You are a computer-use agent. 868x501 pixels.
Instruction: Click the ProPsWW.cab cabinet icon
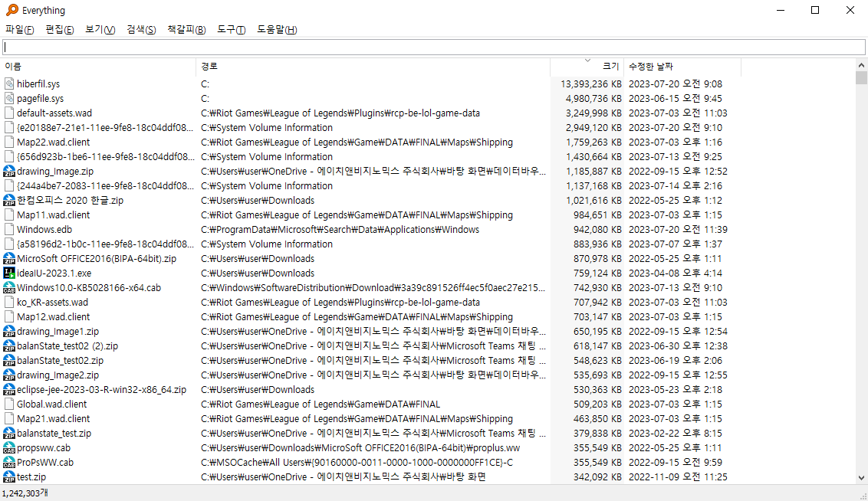[9, 462]
